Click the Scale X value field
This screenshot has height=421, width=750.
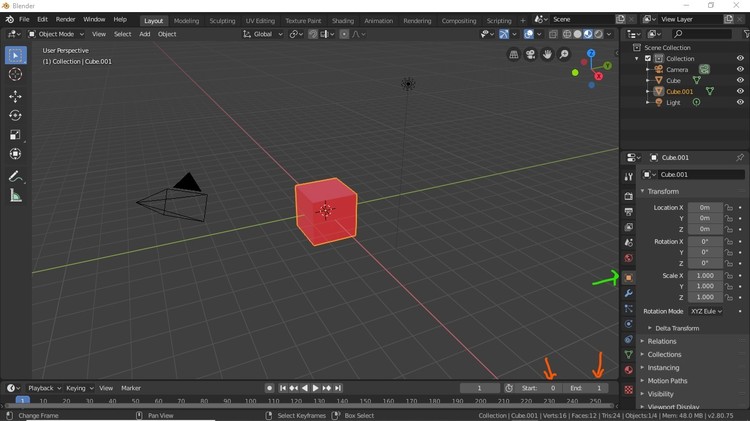point(705,276)
